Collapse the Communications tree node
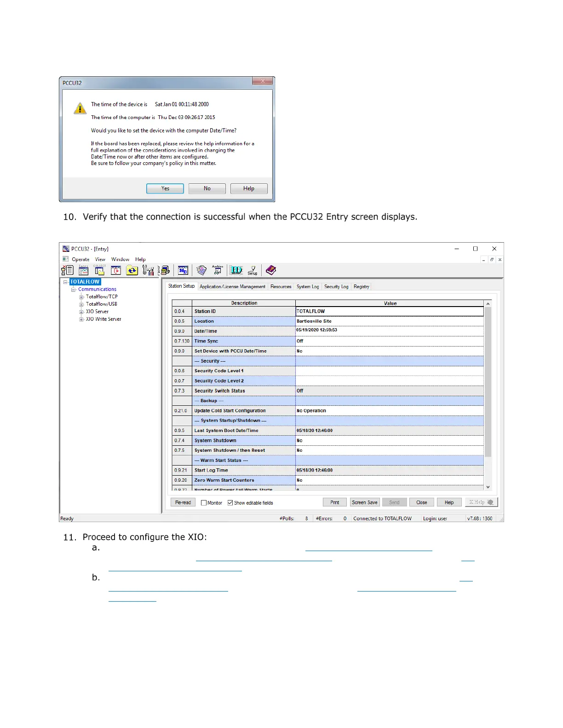The height and width of the screenshot is (728, 563). pos(73,290)
